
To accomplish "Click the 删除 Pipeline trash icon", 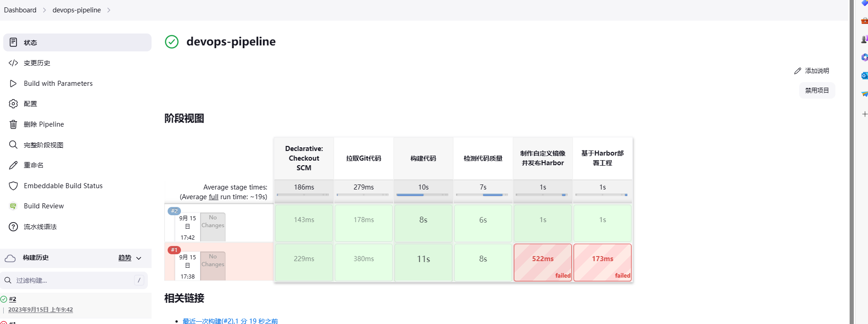I will click(x=13, y=124).
